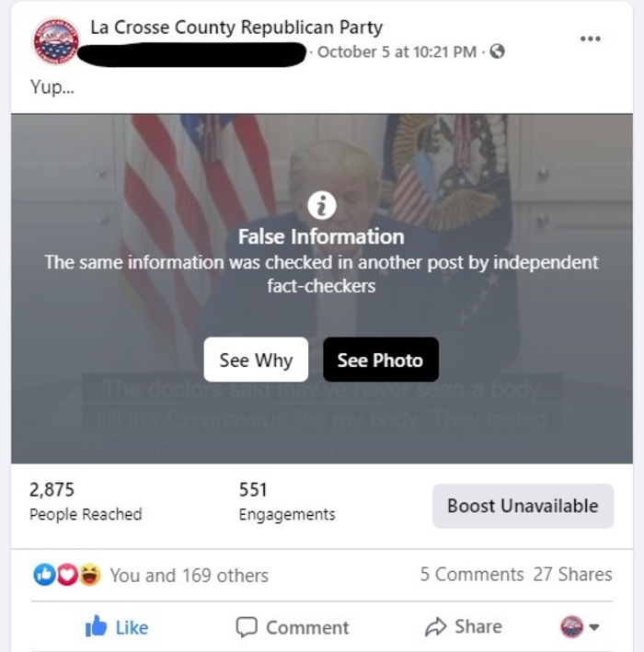
Task: Open the La Crosse County Republican Party page
Action: pyautogui.click(x=236, y=28)
